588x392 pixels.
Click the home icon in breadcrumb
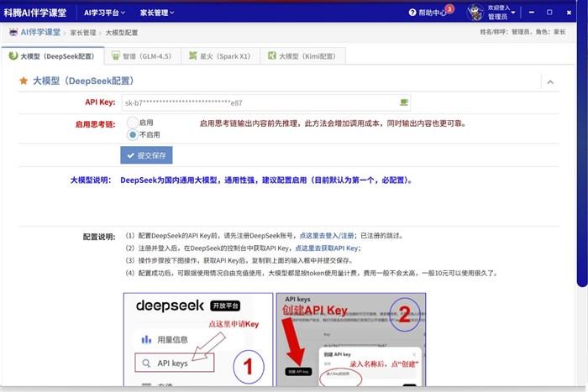pos(13,32)
